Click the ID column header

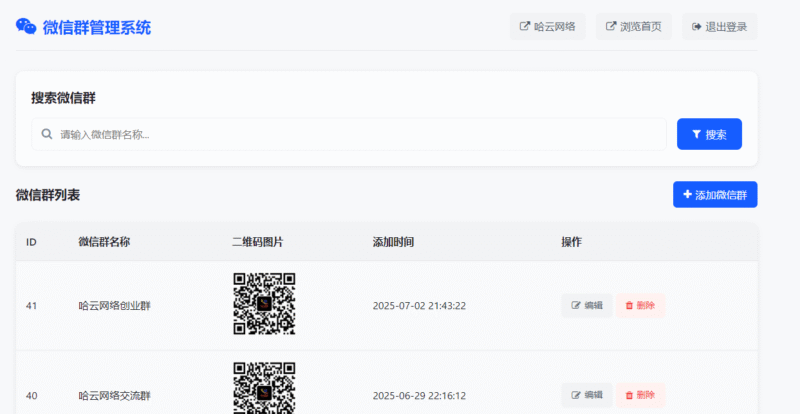(x=31, y=242)
